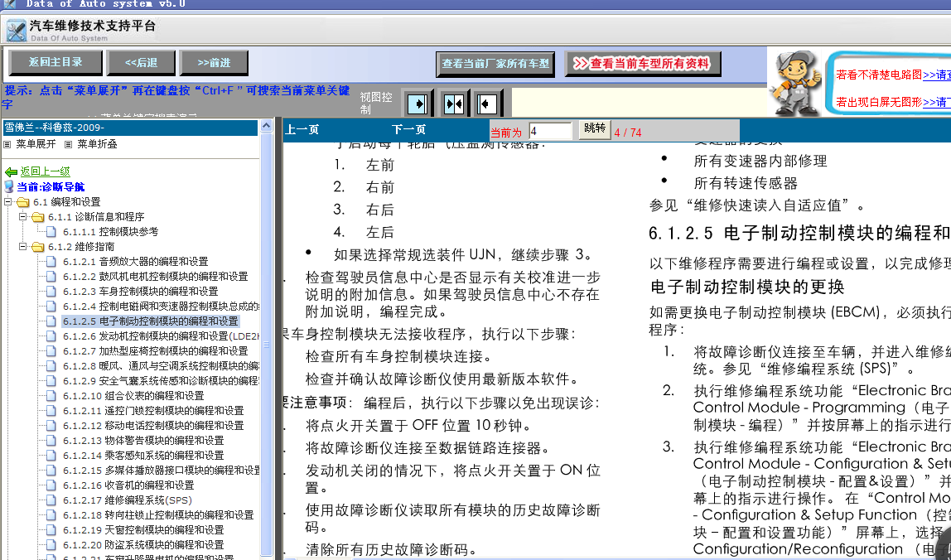Click folder icon of 6.1 编程和设置

pyautogui.click(x=23, y=201)
